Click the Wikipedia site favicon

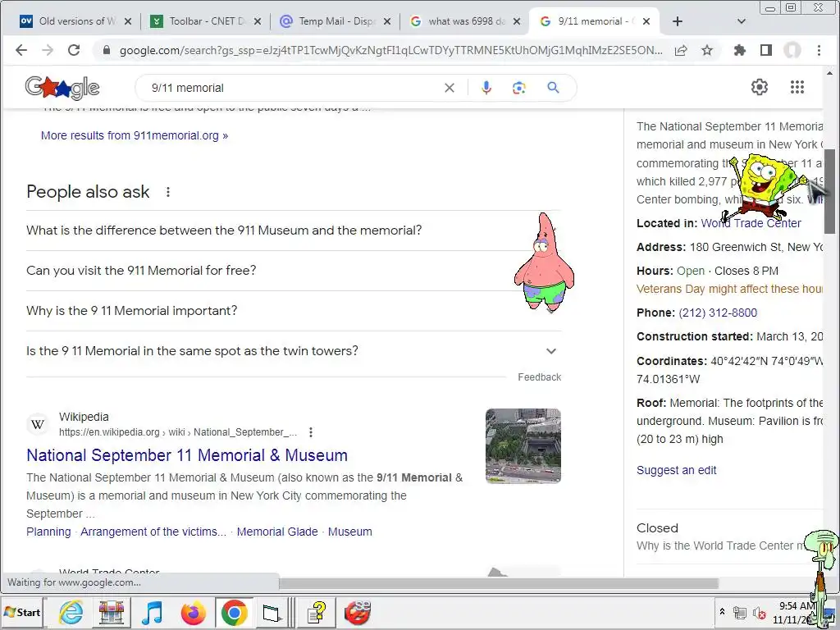[x=38, y=425]
